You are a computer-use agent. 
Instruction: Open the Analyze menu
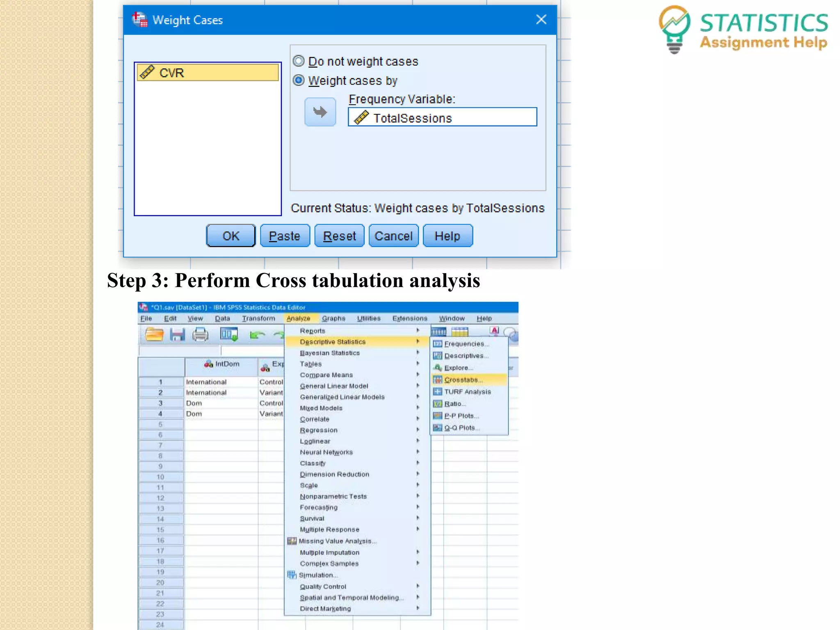point(299,318)
